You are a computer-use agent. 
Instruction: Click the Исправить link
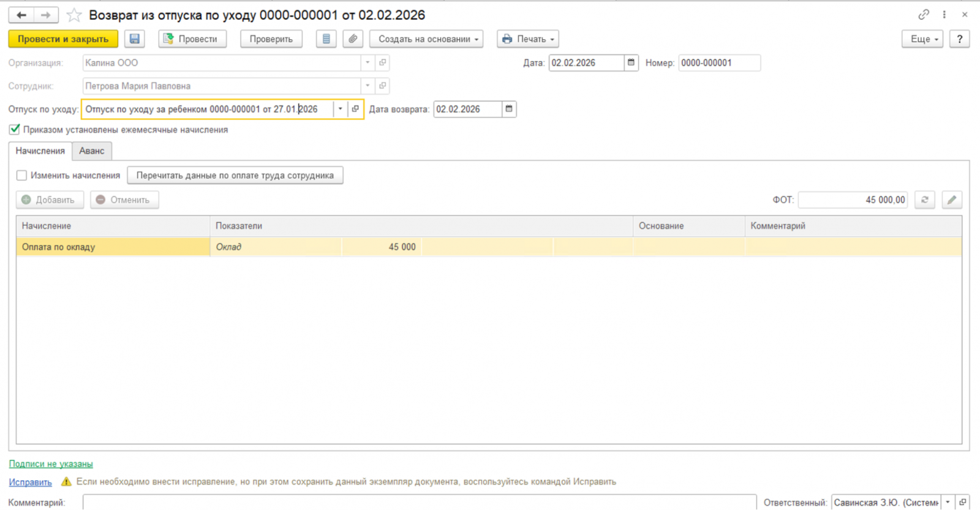pyautogui.click(x=31, y=482)
